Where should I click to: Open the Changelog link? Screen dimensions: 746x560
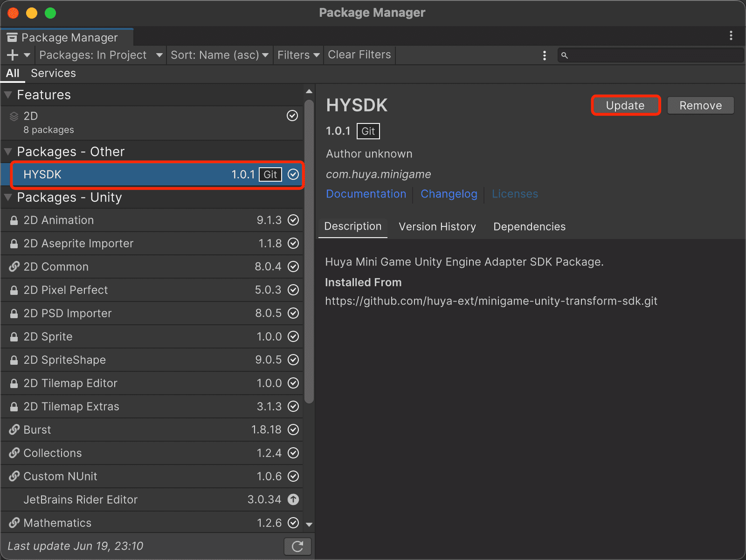(x=449, y=194)
